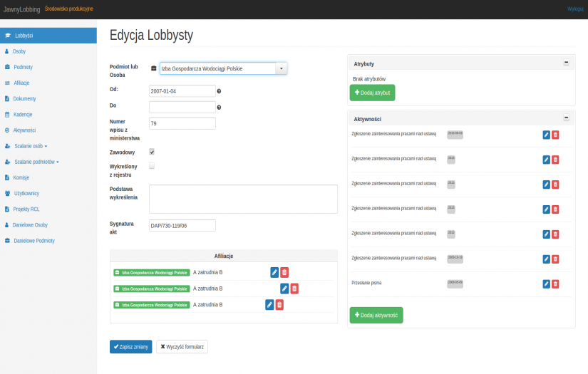Open the Lobbyści sidebar section
This screenshot has width=588, height=374.
48,36
